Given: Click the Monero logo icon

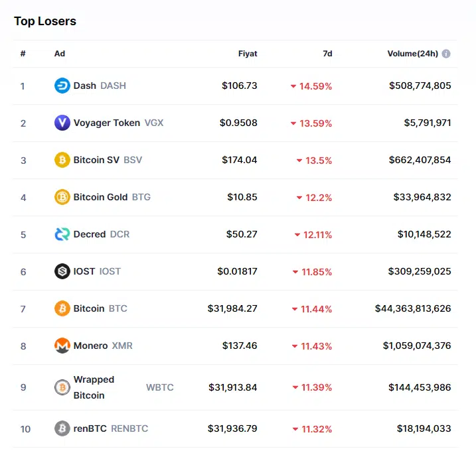Looking at the screenshot, I should [62, 346].
